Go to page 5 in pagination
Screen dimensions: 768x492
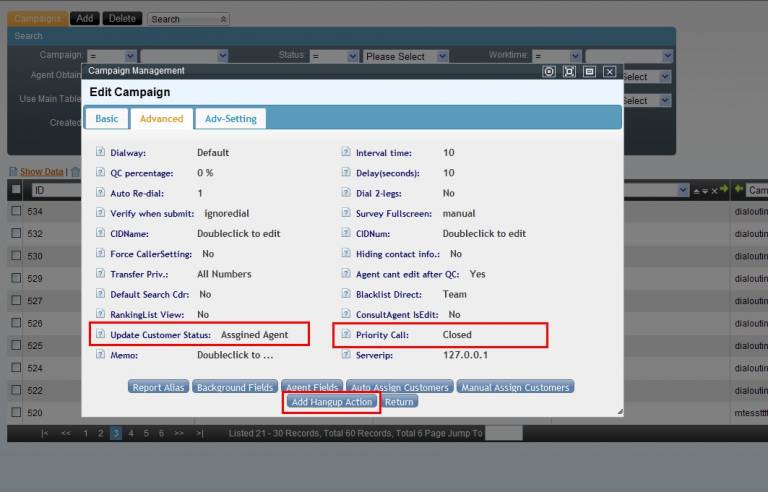(x=147, y=433)
